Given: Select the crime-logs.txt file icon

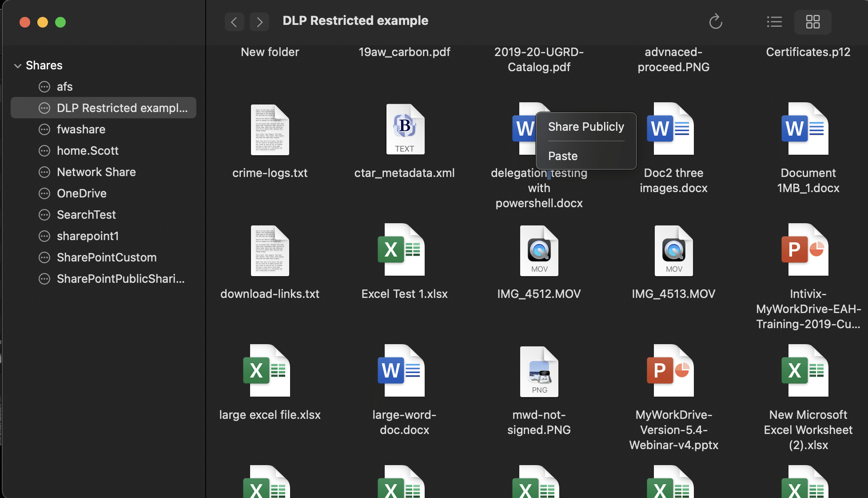Looking at the screenshot, I should point(270,130).
